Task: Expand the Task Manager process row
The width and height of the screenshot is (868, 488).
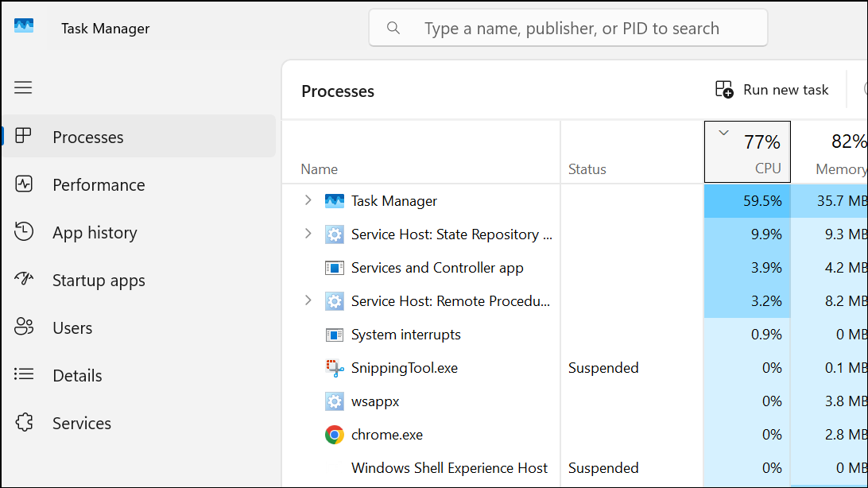Action: pos(308,201)
